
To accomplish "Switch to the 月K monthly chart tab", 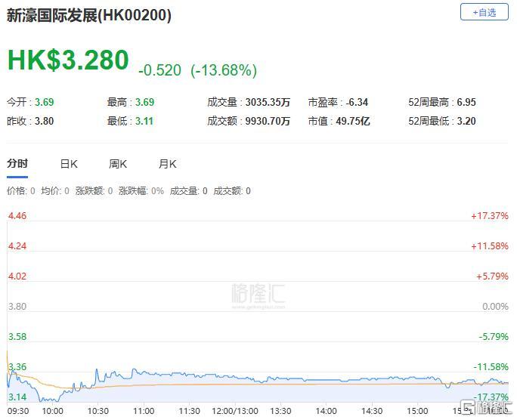I will pos(167,164).
